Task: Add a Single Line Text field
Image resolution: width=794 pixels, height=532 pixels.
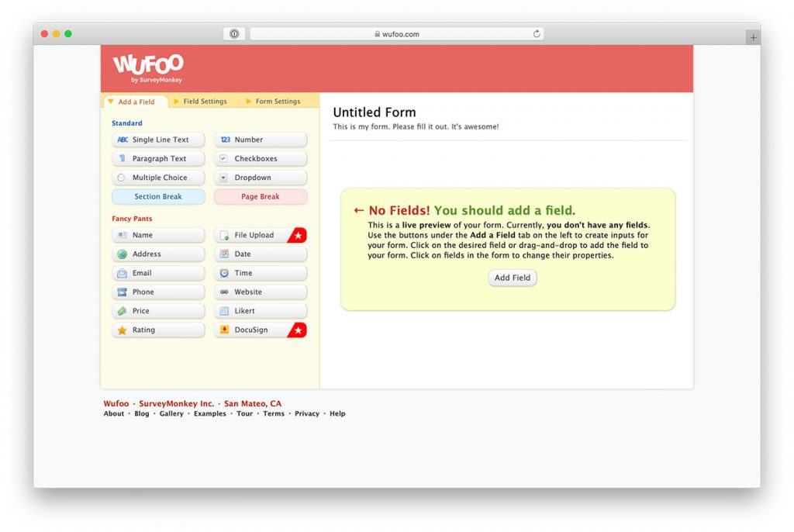Action: point(158,140)
